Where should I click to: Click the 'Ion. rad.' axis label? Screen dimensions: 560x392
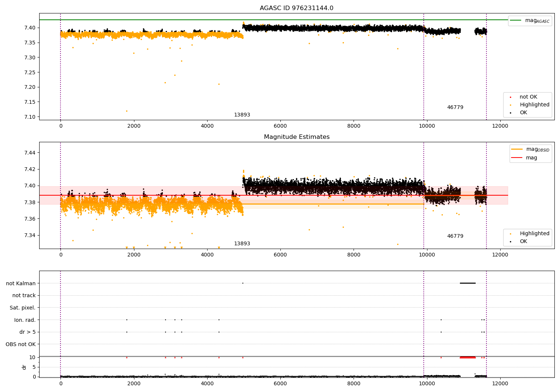pyautogui.click(x=25, y=320)
